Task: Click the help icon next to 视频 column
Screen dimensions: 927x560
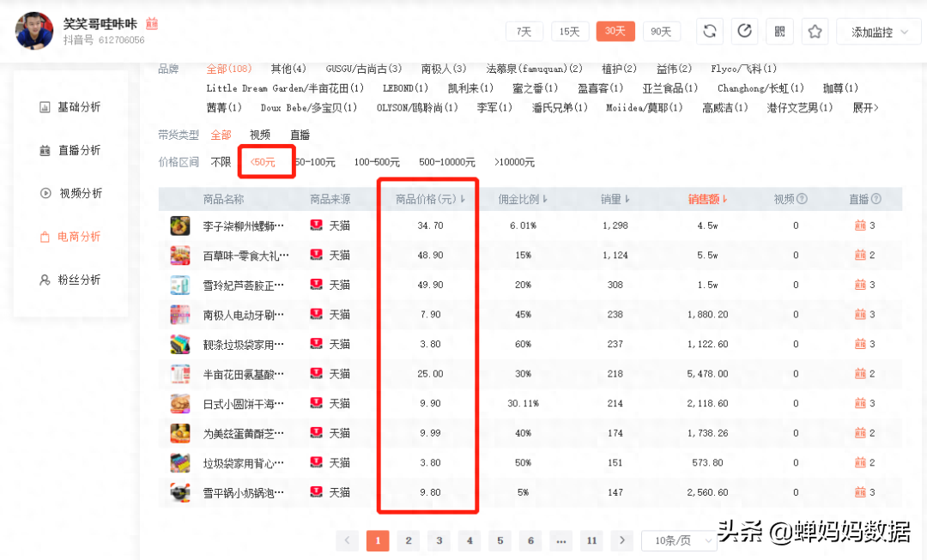Action: [803, 199]
